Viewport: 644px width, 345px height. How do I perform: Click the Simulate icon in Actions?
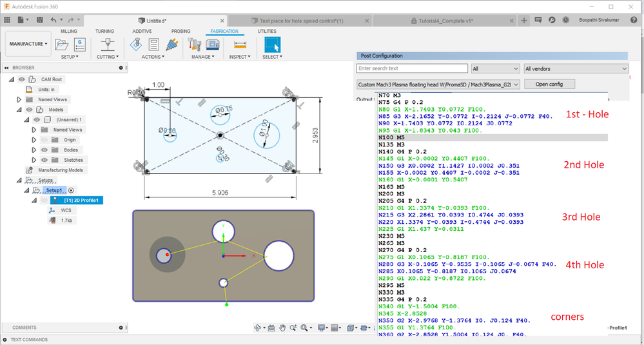137,44
